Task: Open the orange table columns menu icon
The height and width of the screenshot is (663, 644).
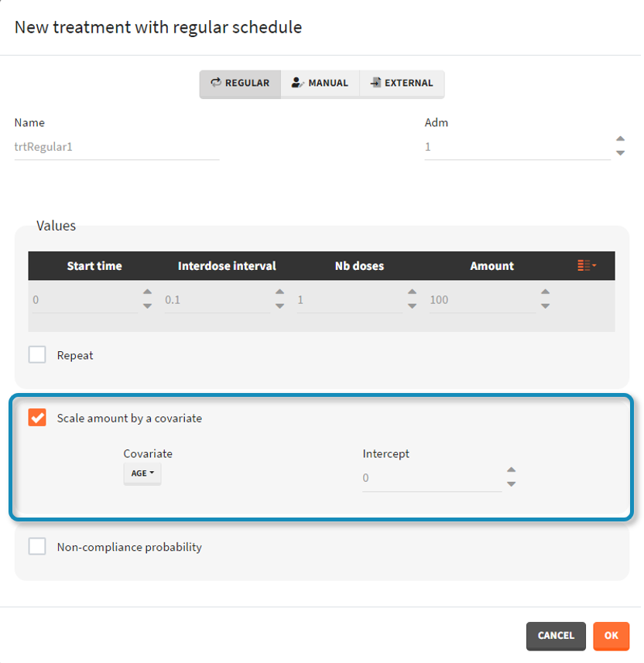Action: point(586,265)
